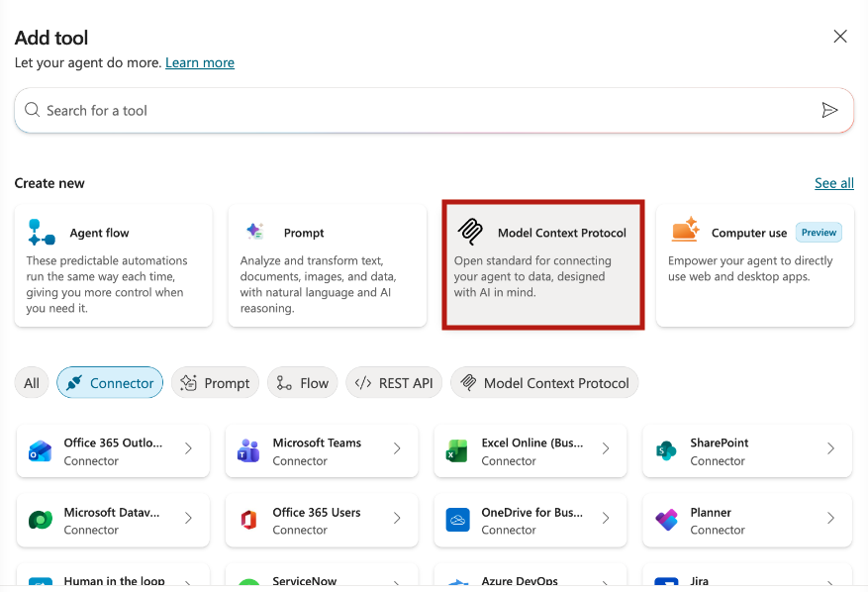Click the icon on Model Context Protocol filter
Screen dimensions: 868x592
[468, 383]
